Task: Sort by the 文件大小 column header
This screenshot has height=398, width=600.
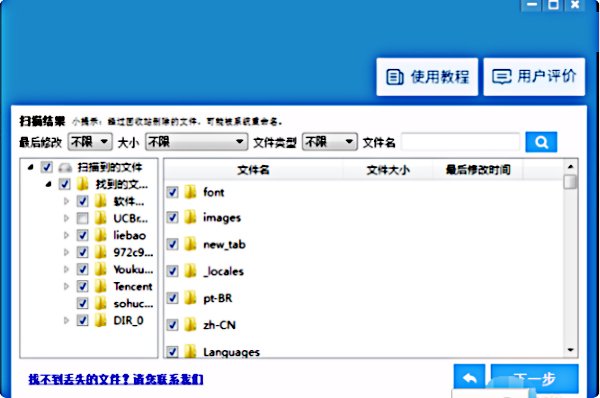Action: coord(388,170)
